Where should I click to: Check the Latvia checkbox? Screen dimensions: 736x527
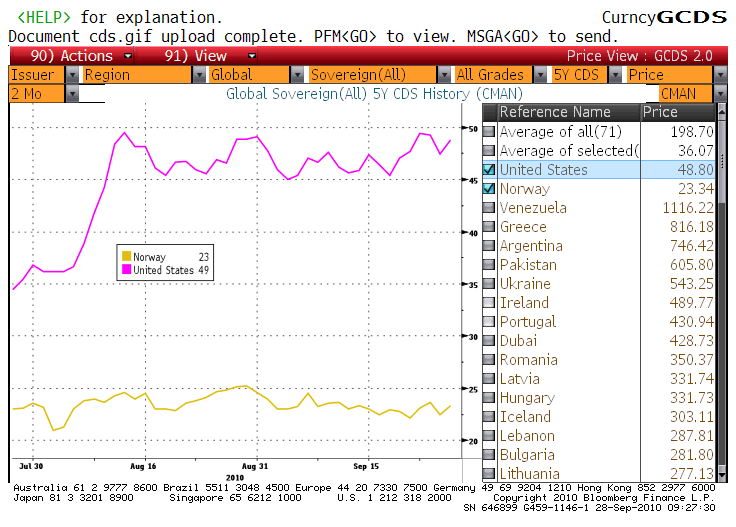489,379
